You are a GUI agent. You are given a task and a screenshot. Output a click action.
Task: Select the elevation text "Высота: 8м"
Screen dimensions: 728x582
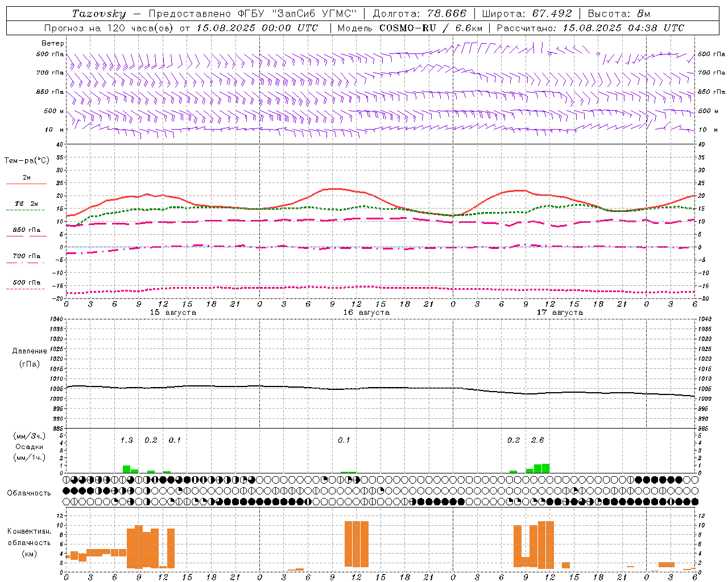[x=619, y=14]
